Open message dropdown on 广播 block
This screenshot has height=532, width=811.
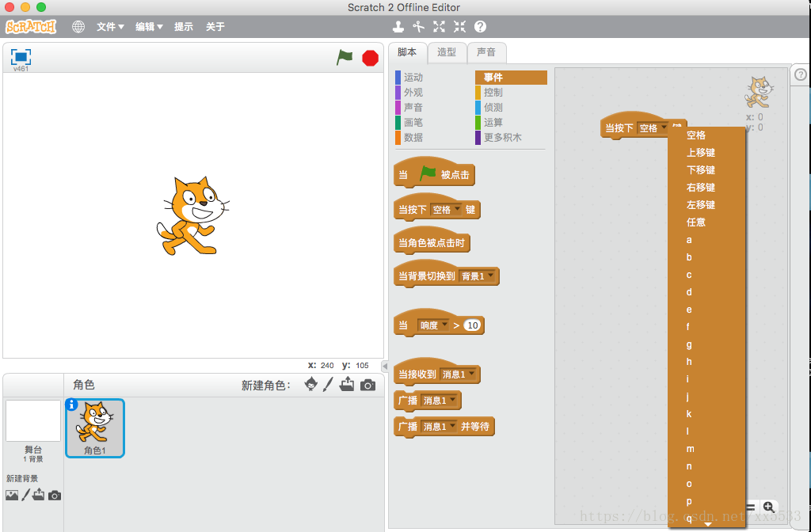tap(439, 400)
